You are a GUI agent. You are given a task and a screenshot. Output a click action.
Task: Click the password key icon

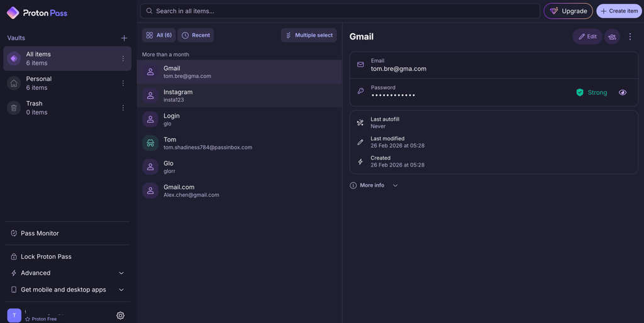point(360,91)
